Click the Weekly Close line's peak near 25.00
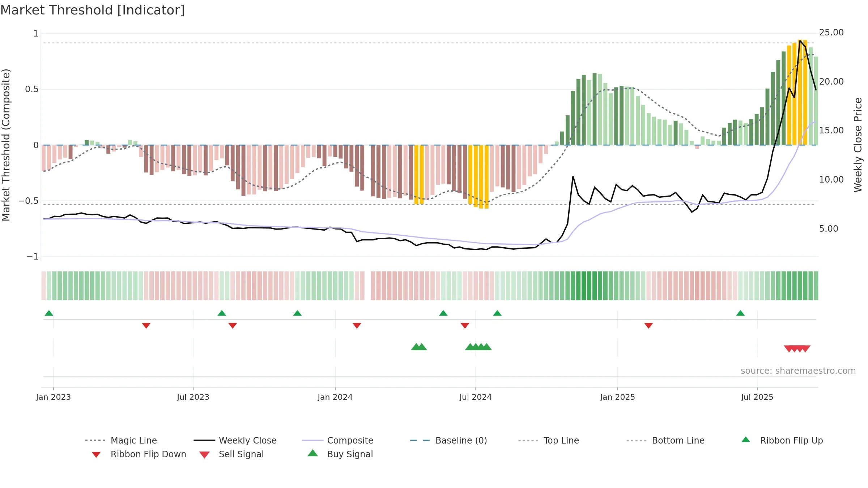The width and height of the screenshot is (868, 488). tap(800, 40)
